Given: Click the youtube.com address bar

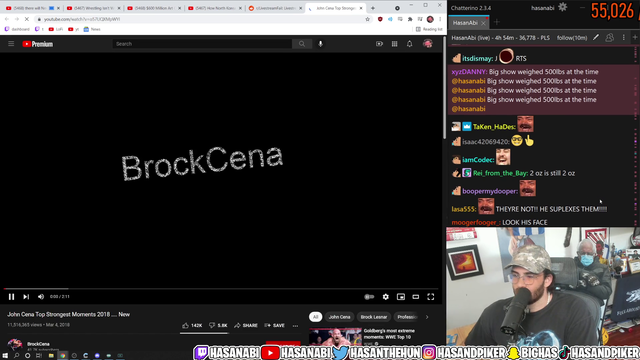Looking at the screenshot, I should click(200, 19).
